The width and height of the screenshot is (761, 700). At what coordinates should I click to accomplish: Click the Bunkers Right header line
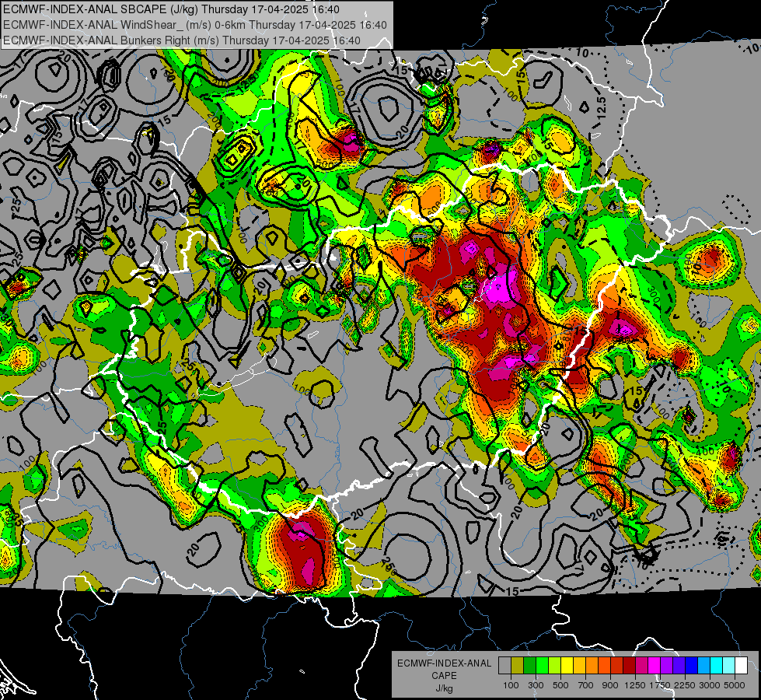pyautogui.click(x=182, y=40)
